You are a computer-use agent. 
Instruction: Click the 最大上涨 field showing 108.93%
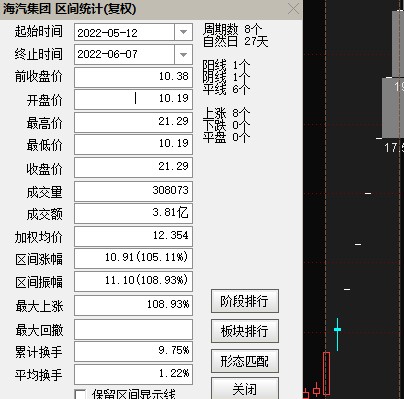pos(133,305)
